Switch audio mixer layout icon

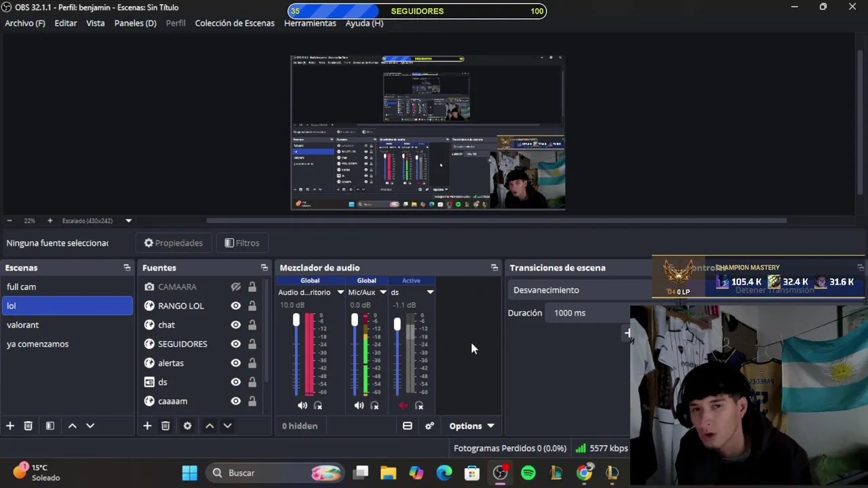click(407, 426)
